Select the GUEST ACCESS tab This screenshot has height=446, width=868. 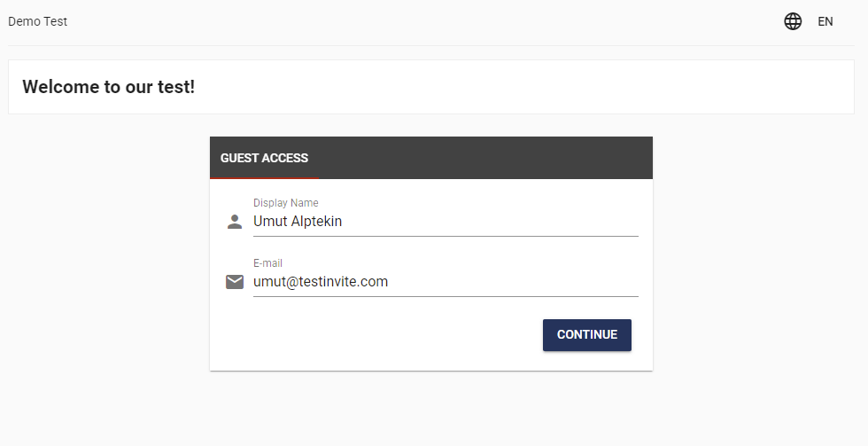(x=264, y=158)
